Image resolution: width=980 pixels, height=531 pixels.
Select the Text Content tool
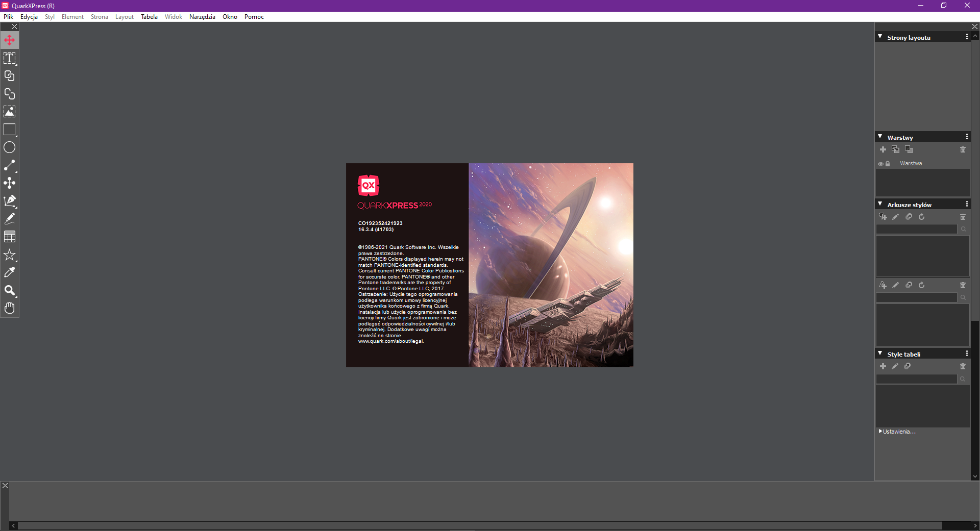[x=10, y=58]
